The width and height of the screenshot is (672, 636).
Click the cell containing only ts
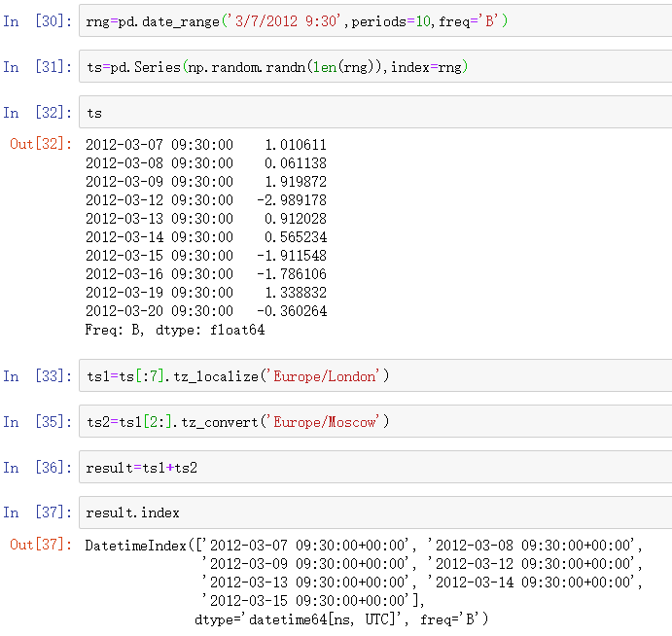click(x=375, y=112)
